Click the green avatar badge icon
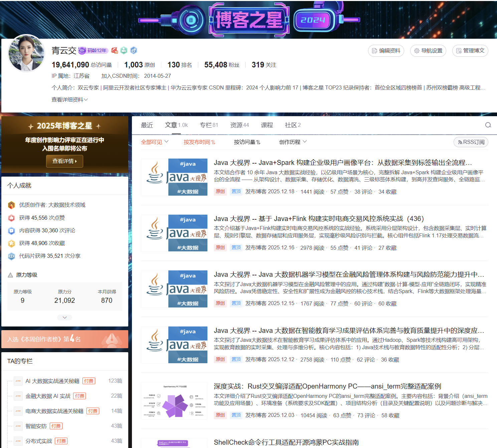497x448 pixels. [x=124, y=50]
